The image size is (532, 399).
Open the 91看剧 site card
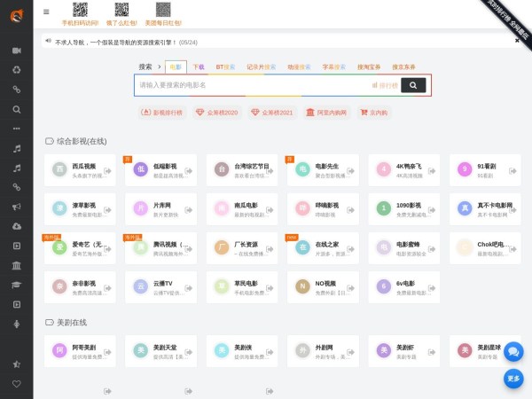485,170
